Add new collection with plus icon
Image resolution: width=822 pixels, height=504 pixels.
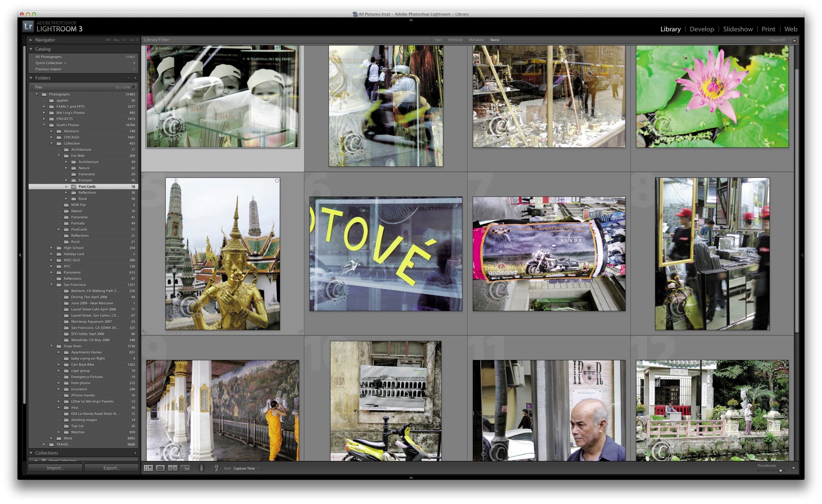click(136, 453)
